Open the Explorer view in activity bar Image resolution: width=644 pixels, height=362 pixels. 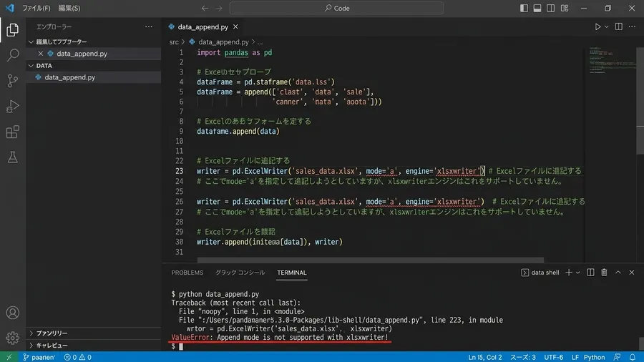(x=12, y=30)
